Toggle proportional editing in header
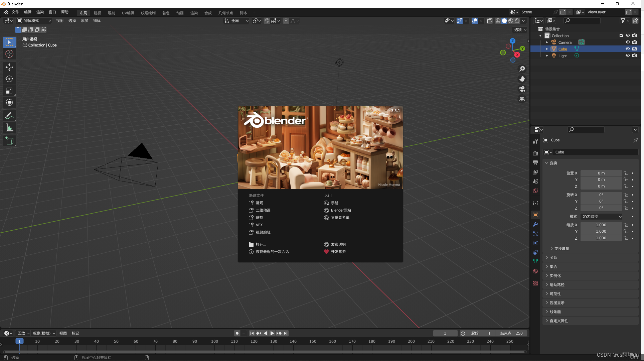 [x=286, y=21]
